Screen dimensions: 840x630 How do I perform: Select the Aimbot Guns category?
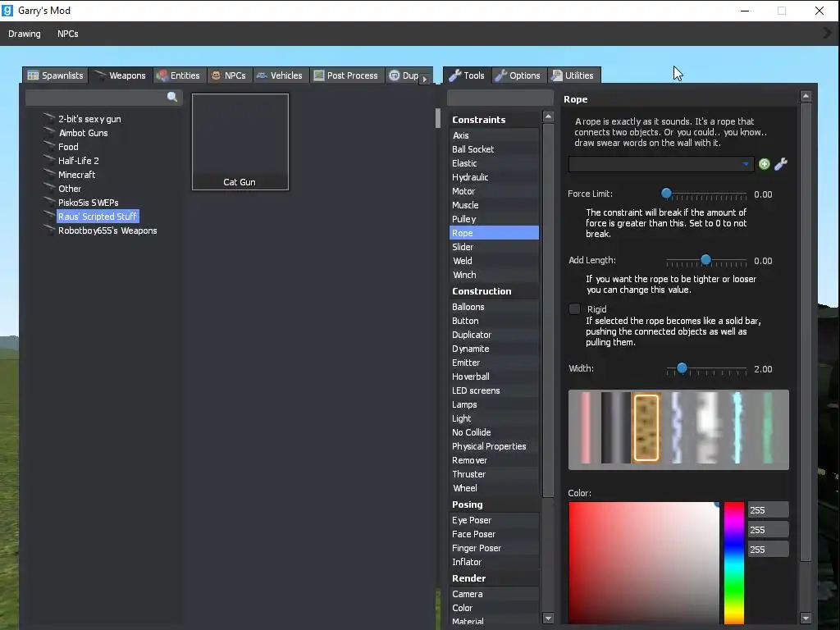coord(83,133)
